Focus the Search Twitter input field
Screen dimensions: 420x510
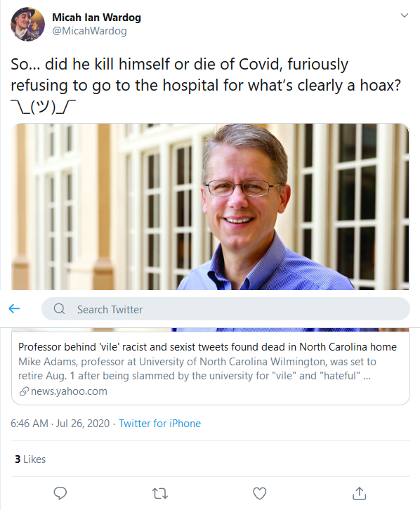(x=225, y=308)
